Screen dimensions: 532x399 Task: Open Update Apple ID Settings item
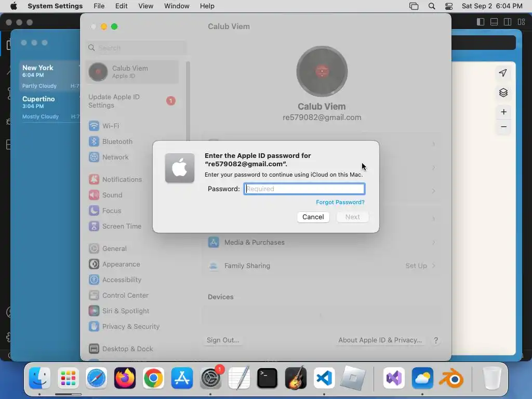click(x=132, y=101)
